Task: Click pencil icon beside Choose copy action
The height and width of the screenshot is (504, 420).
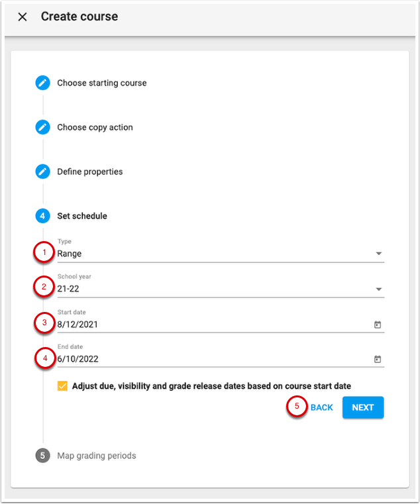Action: pos(43,127)
